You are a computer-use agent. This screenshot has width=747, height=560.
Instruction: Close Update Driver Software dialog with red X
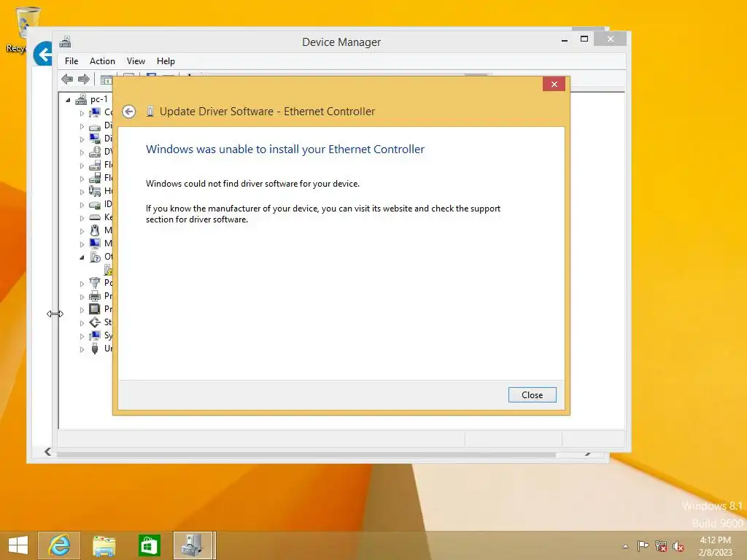tap(554, 85)
